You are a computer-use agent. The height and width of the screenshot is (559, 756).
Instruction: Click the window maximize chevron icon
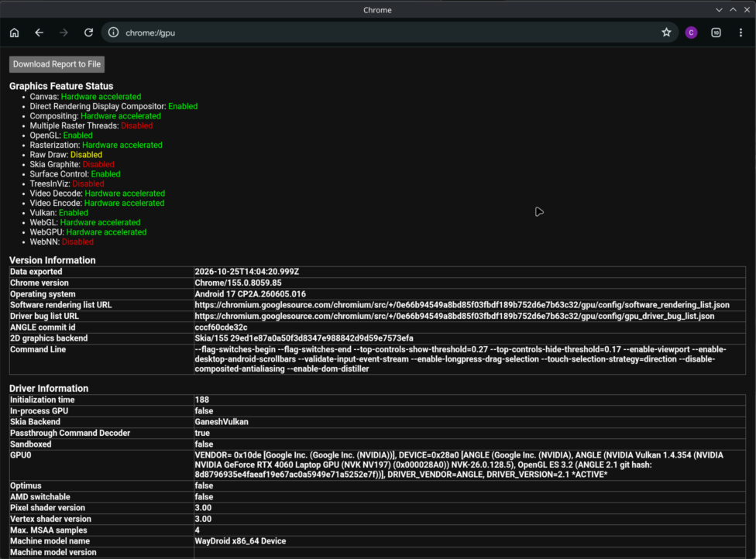[733, 9]
